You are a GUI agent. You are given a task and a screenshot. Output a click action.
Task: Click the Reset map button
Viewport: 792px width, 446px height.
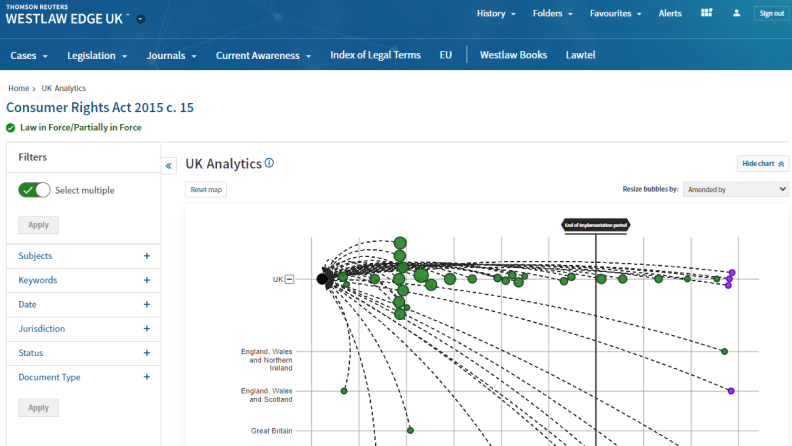click(206, 189)
